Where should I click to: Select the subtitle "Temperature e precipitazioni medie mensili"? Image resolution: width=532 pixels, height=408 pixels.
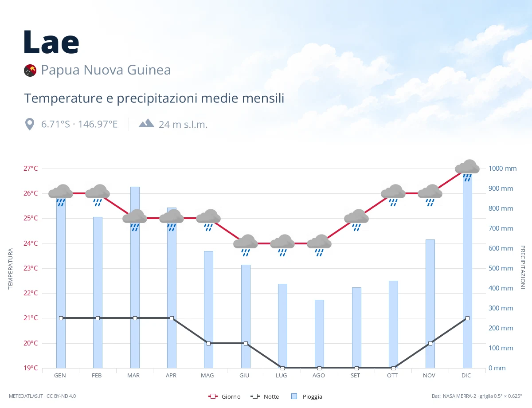coord(154,98)
